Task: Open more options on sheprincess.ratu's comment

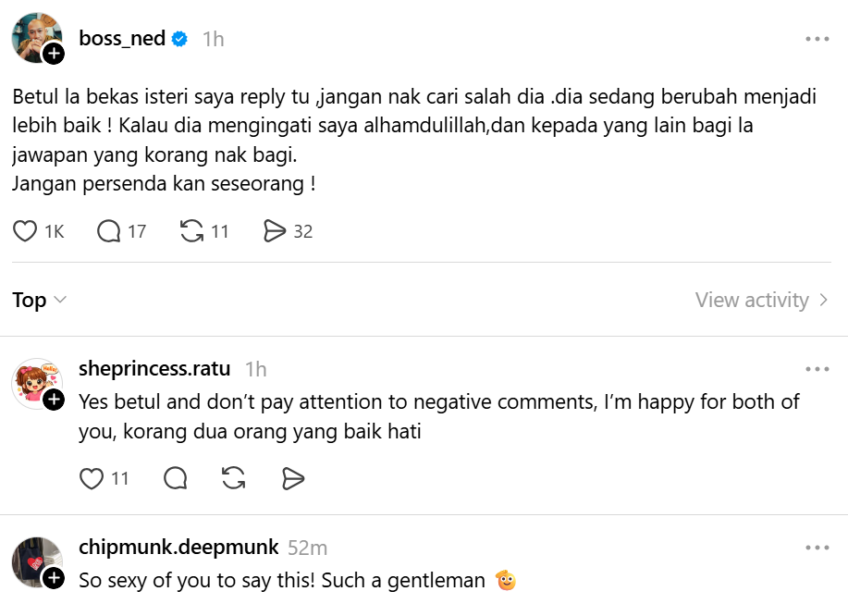Action: pyautogui.click(x=817, y=369)
